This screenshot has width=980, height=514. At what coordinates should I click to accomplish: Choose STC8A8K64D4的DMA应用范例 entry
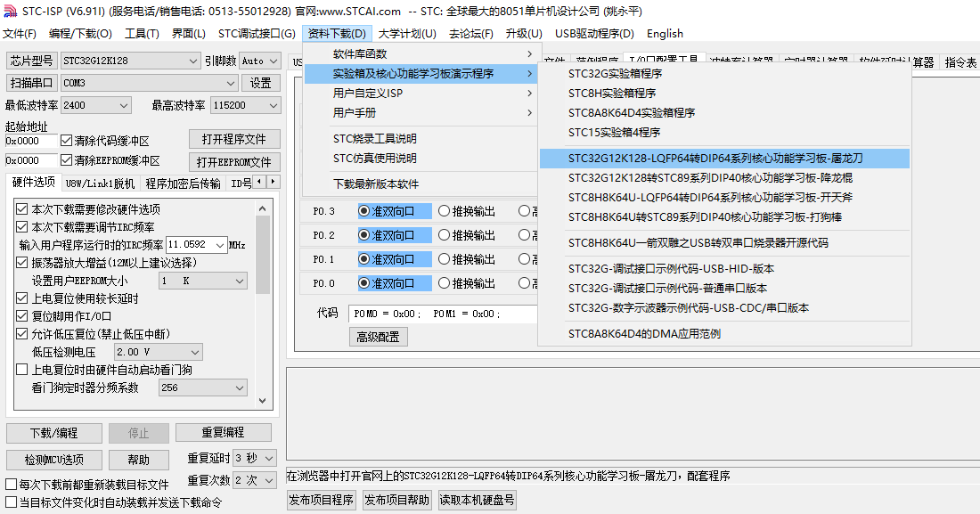click(x=724, y=334)
